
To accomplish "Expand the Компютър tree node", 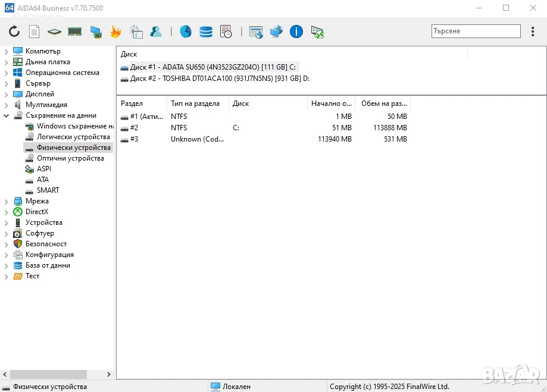I will [6, 52].
